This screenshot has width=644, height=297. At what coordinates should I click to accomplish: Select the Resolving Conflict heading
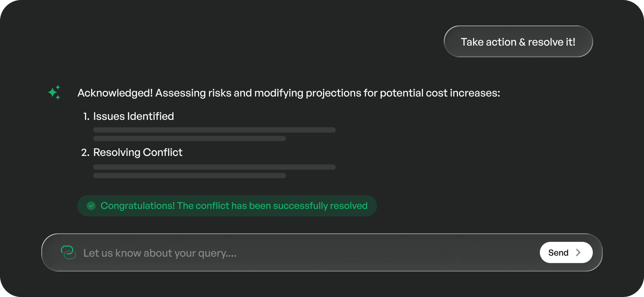138,152
